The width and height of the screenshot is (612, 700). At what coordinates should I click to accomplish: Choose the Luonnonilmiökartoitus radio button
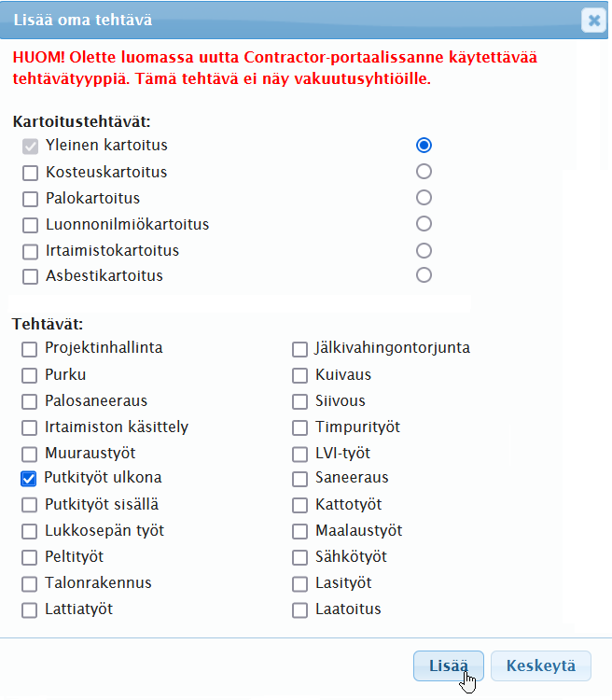424,224
